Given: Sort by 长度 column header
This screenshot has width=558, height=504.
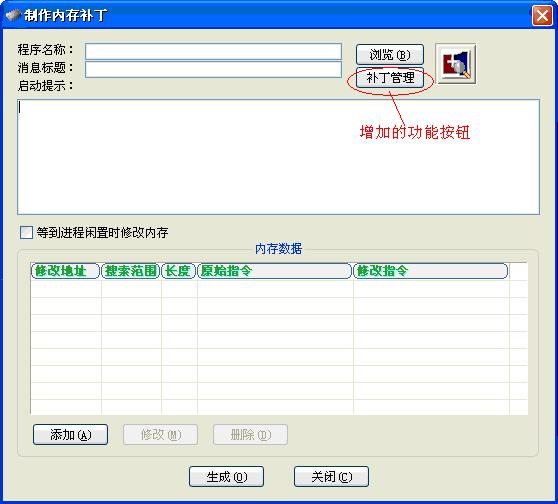Looking at the screenshot, I should [x=179, y=271].
